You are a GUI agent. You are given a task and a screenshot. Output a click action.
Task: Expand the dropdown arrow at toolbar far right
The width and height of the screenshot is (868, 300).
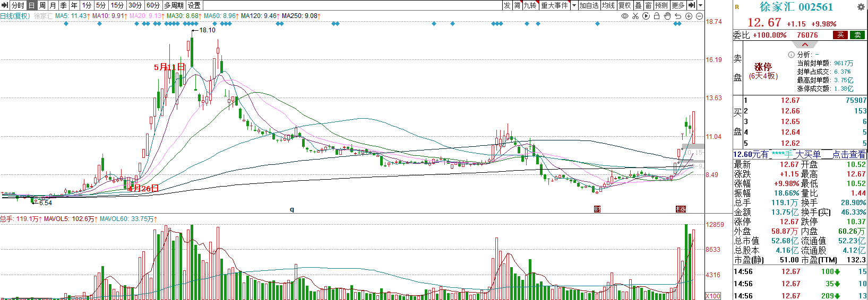[701, 5]
